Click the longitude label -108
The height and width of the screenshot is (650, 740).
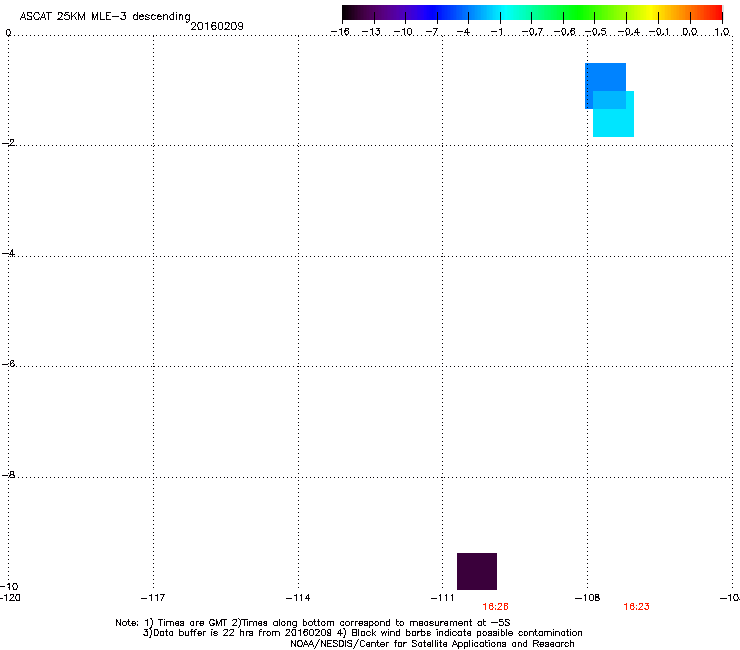[587, 598]
